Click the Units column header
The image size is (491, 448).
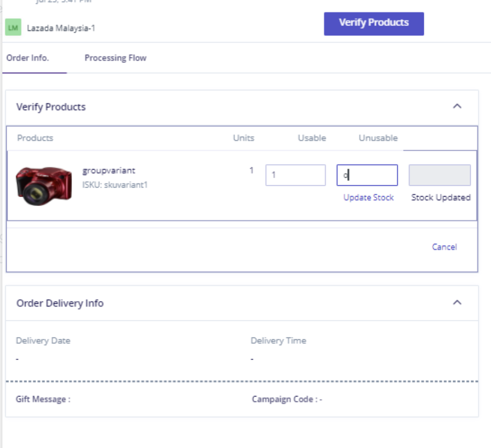pos(244,138)
